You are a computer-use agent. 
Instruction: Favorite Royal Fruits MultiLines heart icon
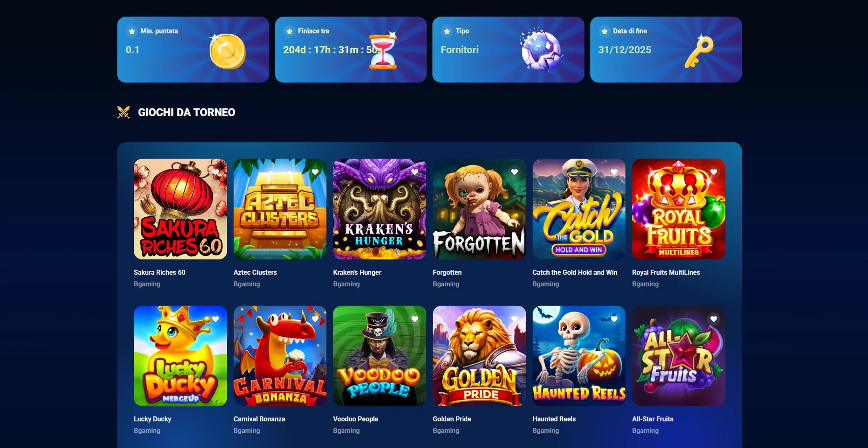[714, 172]
